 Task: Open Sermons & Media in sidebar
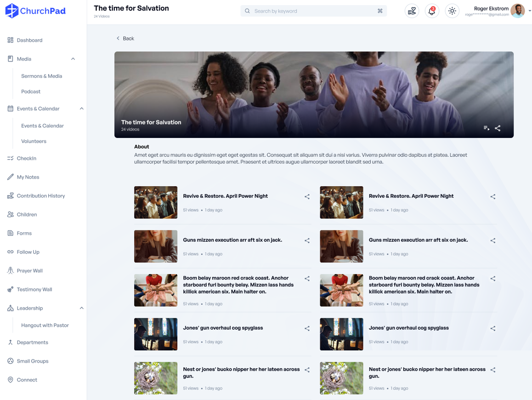(x=41, y=76)
